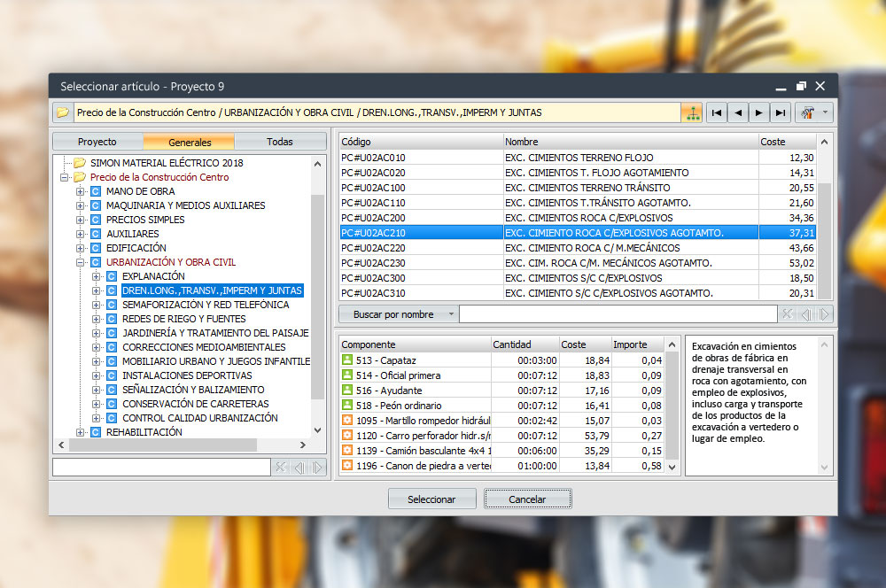This screenshot has height=588, width=886.
Task: Click the search text field beside Buscar por nombre
Action: point(617,314)
